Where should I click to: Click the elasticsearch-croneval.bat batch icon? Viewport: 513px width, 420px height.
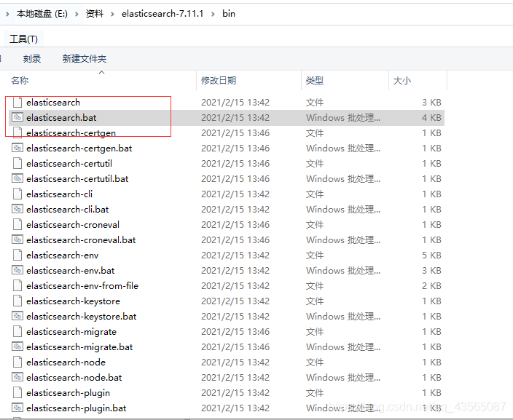tap(17, 240)
